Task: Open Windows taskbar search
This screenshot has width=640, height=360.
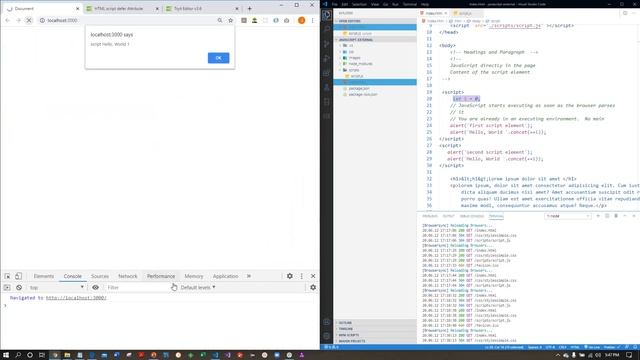Action: pyautogui.click(x=18, y=355)
